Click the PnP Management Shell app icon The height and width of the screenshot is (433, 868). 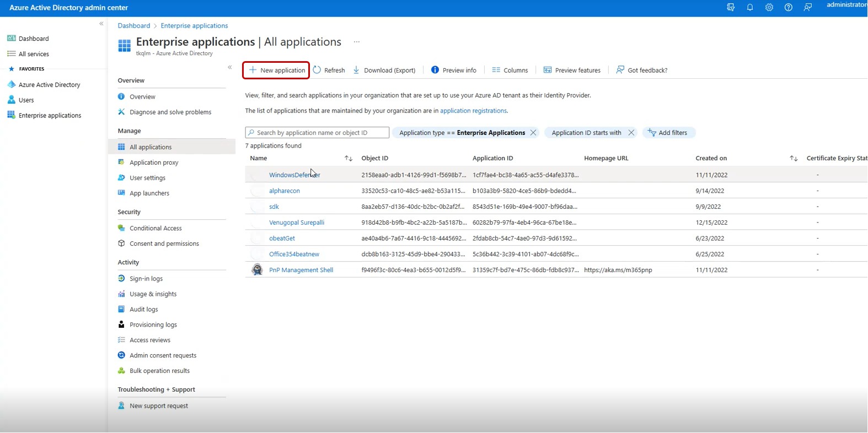[257, 270]
